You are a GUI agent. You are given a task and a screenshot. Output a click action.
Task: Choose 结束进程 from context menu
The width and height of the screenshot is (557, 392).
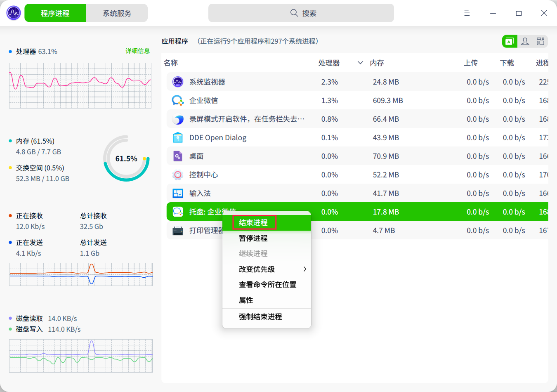253,223
